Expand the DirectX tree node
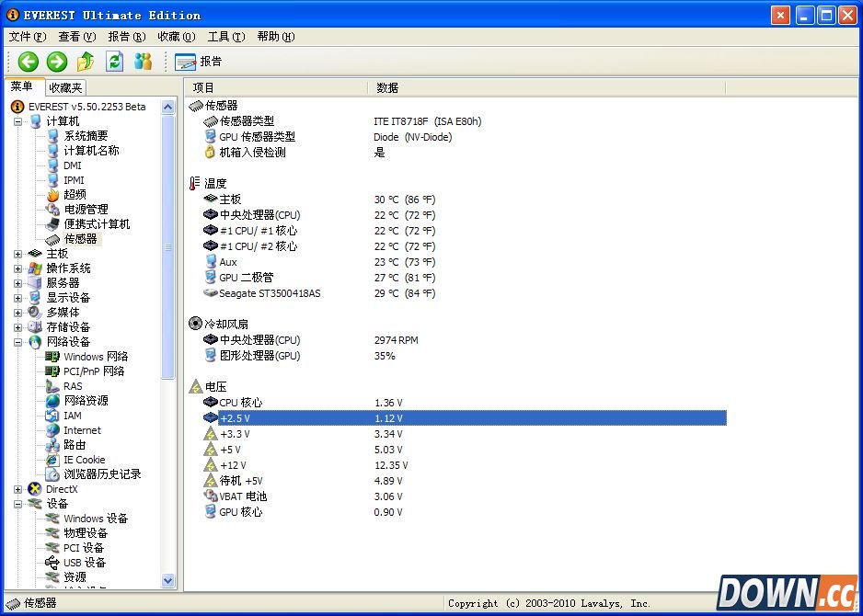Image resolution: width=863 pixels, height=616 pixels. (x=17, y=489)
